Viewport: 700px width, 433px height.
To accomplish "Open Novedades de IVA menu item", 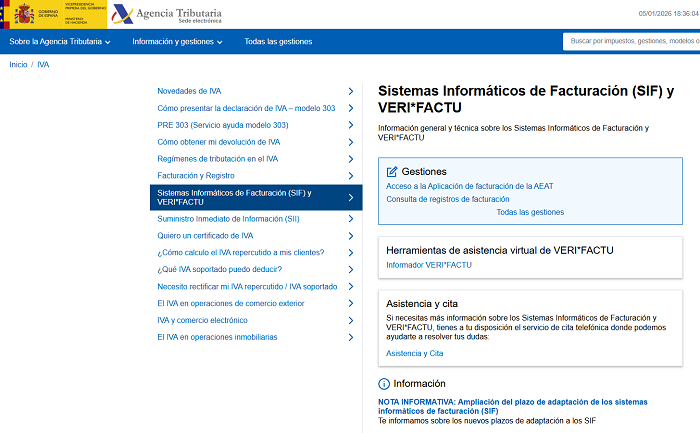I will pos(189,91).
